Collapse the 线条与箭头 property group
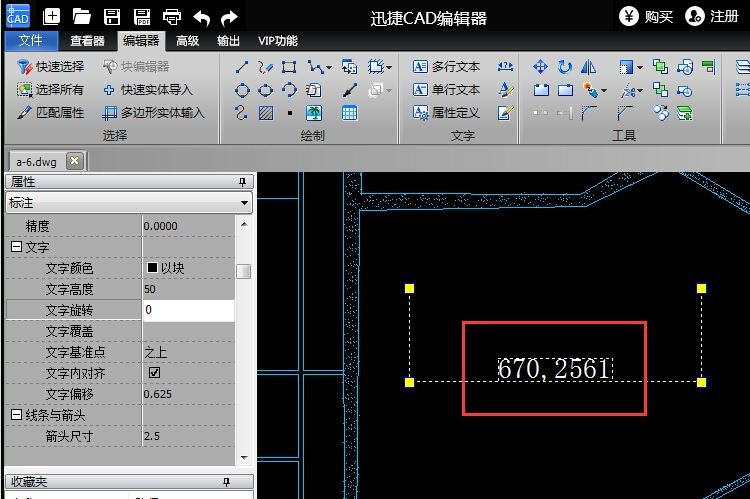750x499 pixels. point(16,415)
